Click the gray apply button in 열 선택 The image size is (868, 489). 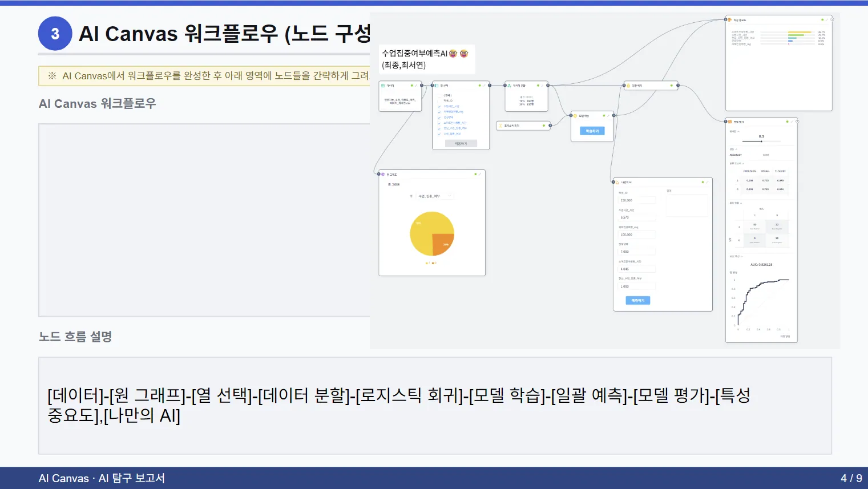click(461, 144)
